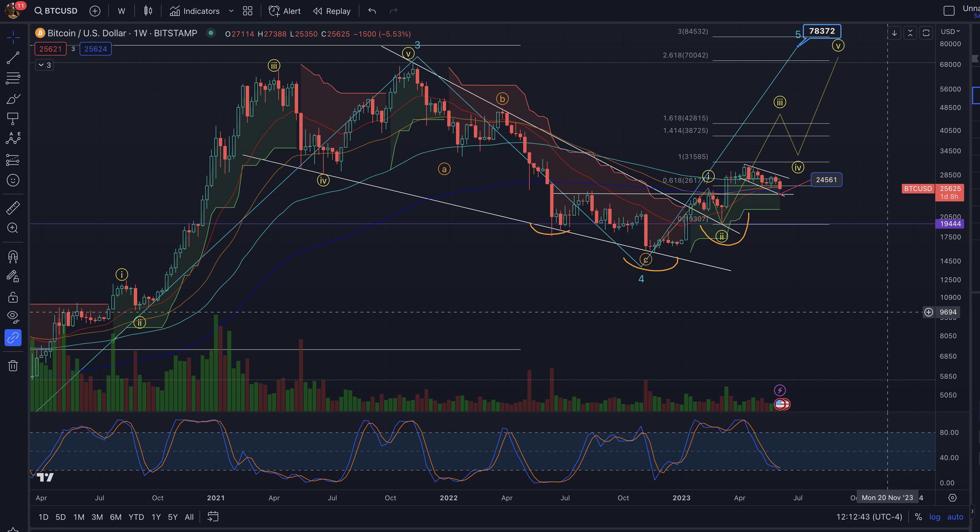
Task: Open the purple lightning news marker
Action: [x=780, y=390]
